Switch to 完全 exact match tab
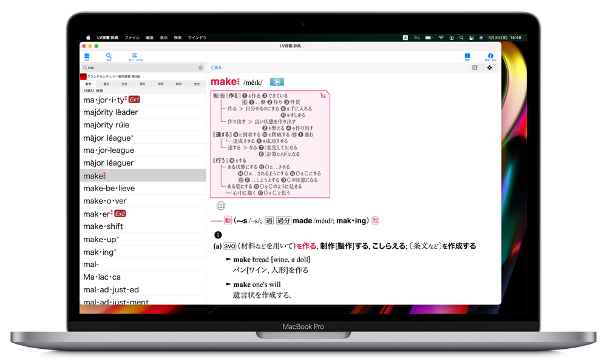Image resolution: width=607 pixels, height=364 pixels. (124, 84)
